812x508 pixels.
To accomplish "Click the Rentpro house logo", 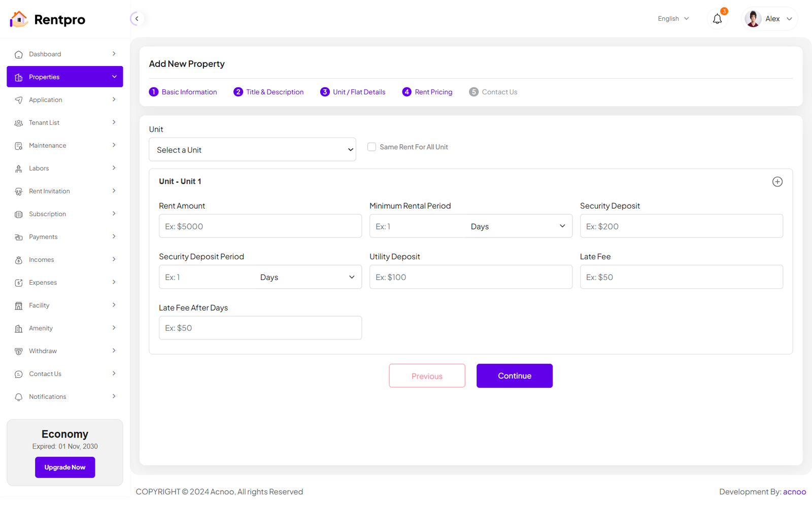I will click(19, 19).
